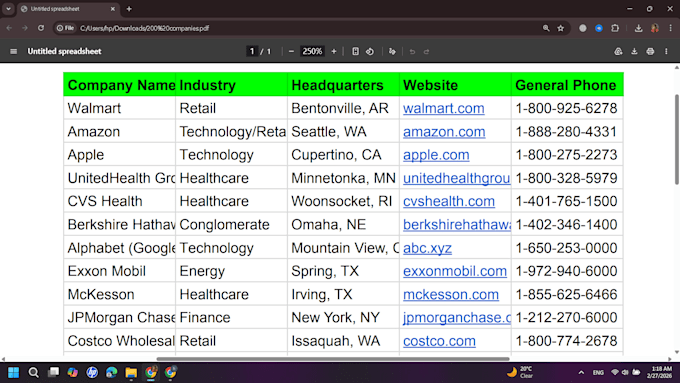The width and height of the screenshot is (680, 383).
Task: Open the clock showing 1:18 AM
Action: click(659, 372)
